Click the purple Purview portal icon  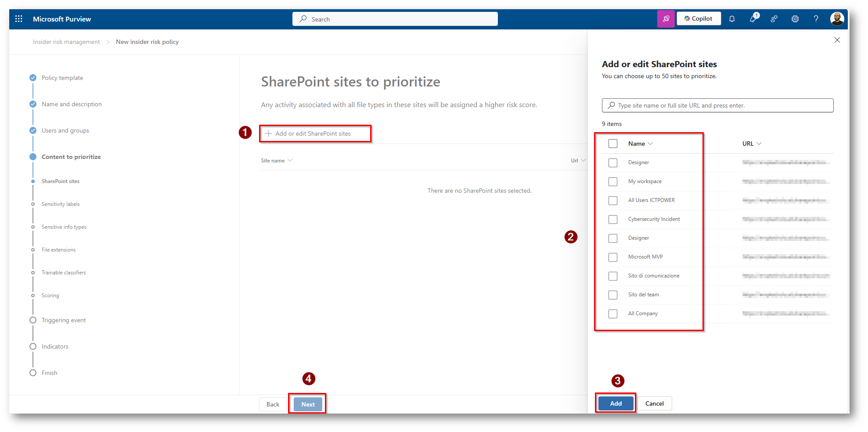click(x=666, y=19)
